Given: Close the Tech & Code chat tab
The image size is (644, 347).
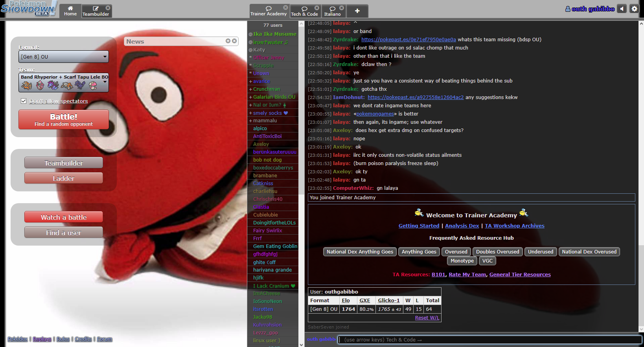Looking at the screenshot, I should click(317, 7).
